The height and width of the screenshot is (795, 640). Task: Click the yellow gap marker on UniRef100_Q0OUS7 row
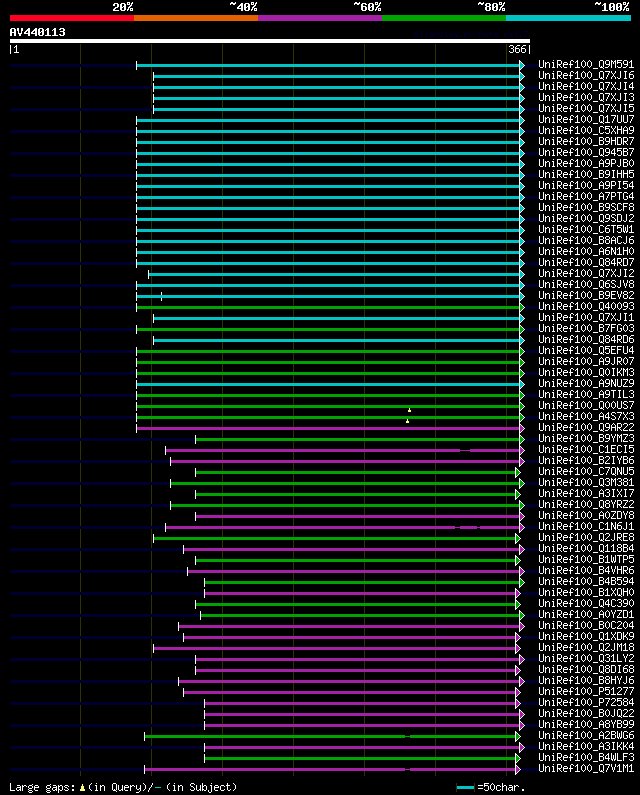pos(409,410)
